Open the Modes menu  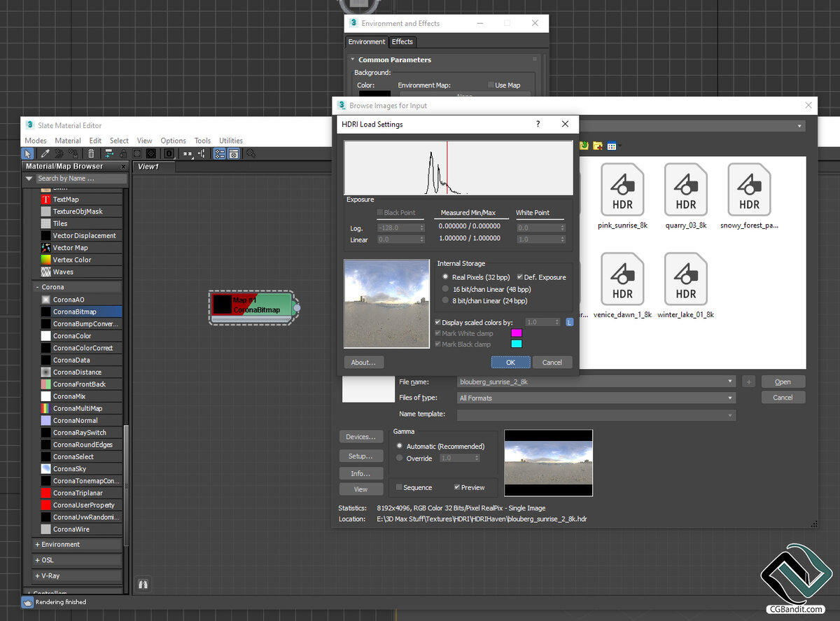[x=36, y=141]
